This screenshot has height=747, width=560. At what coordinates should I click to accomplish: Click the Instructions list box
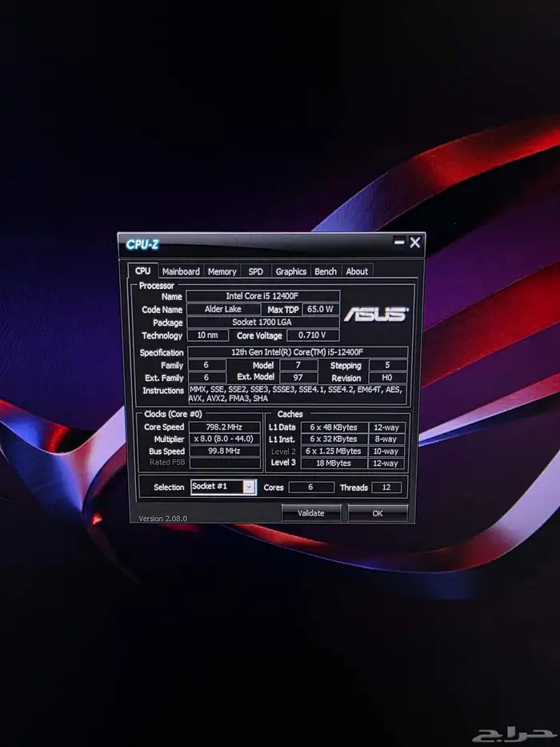297,393
